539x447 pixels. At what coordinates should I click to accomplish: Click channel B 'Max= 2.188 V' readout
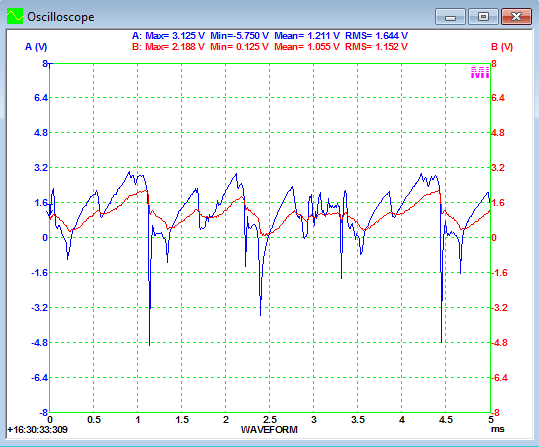tap(175, 47)
